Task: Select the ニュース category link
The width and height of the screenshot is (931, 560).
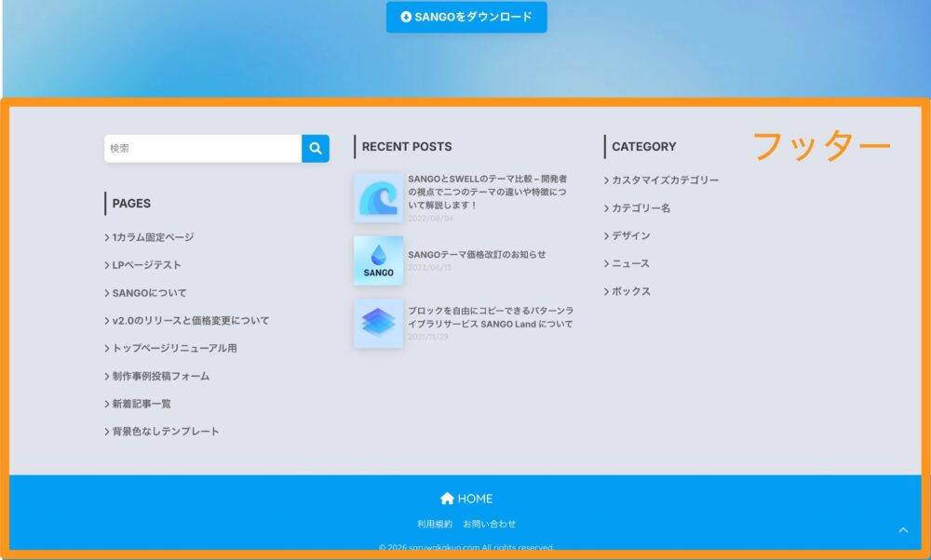Action: click(630, 264)
